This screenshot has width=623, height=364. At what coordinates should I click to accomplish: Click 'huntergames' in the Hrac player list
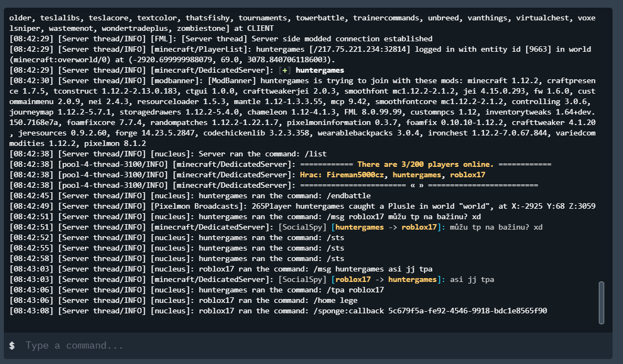[417, 175]
